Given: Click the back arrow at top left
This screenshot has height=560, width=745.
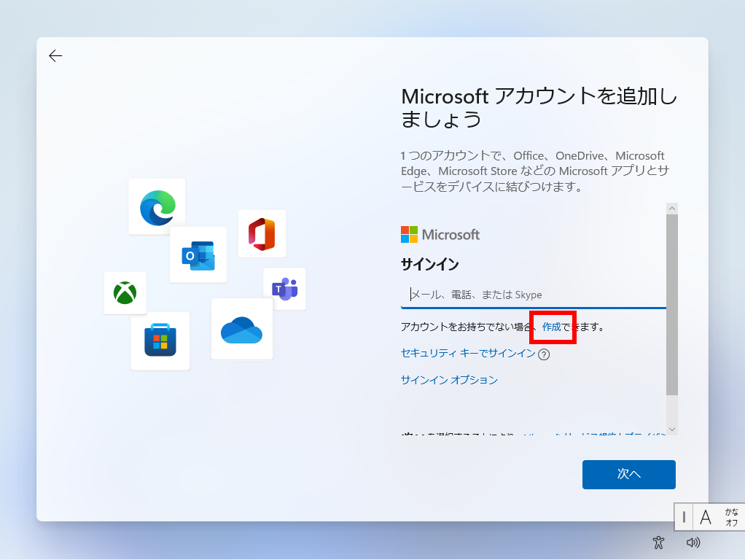Looking at the screenshot, I should tap(55, 55).
